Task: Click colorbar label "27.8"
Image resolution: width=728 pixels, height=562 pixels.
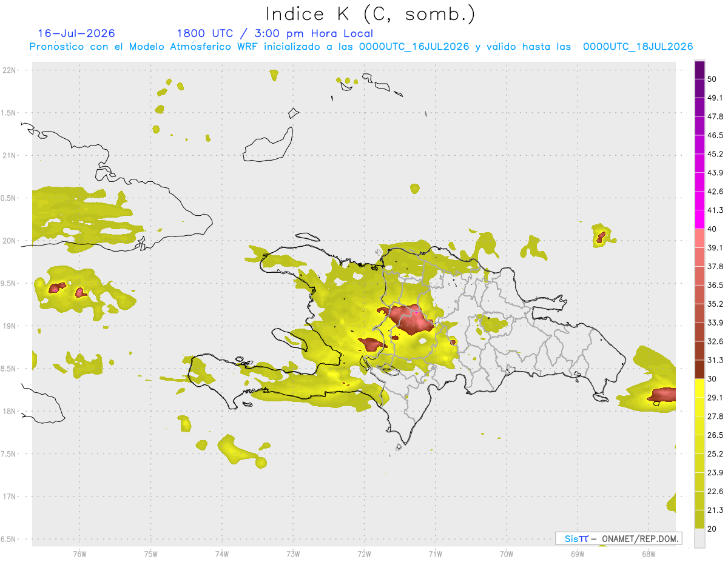Action: (715, 416)
